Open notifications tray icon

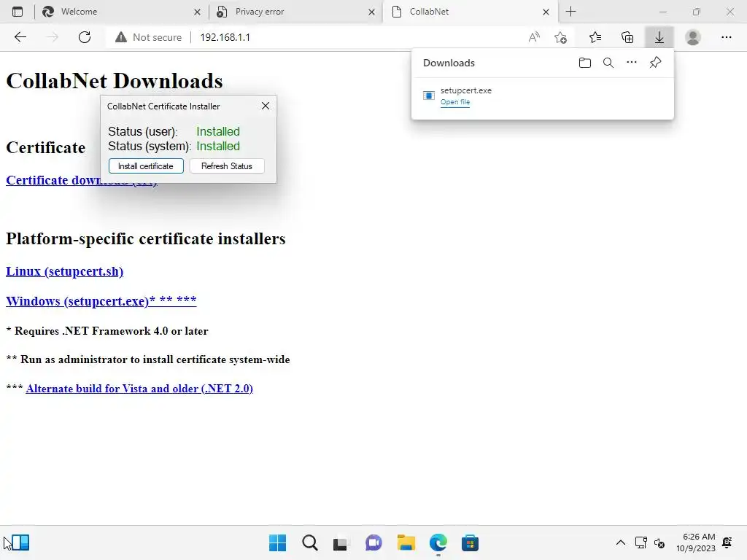click(727, 542)
